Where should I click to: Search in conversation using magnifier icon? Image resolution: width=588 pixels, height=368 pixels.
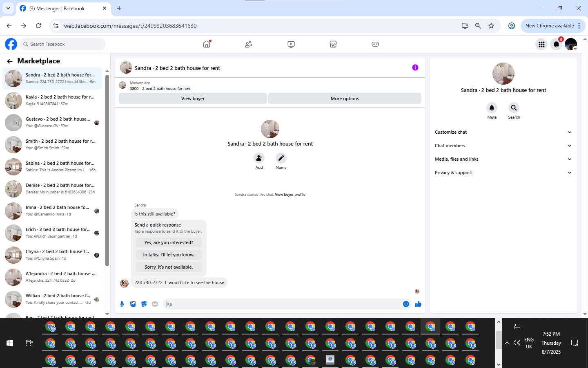pos(514,108)
